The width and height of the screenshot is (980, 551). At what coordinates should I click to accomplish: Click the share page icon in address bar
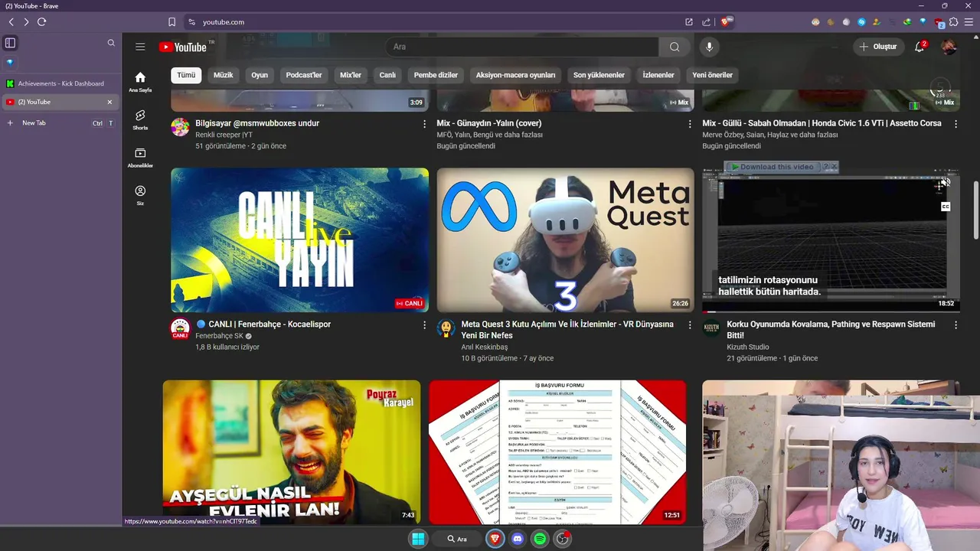[x=706, y=22]
